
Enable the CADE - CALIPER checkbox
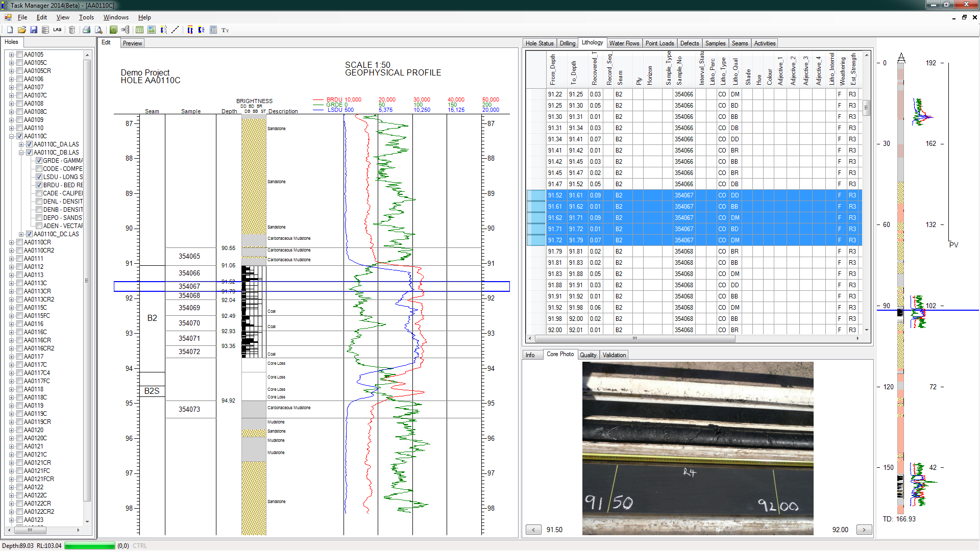(39, 193)
